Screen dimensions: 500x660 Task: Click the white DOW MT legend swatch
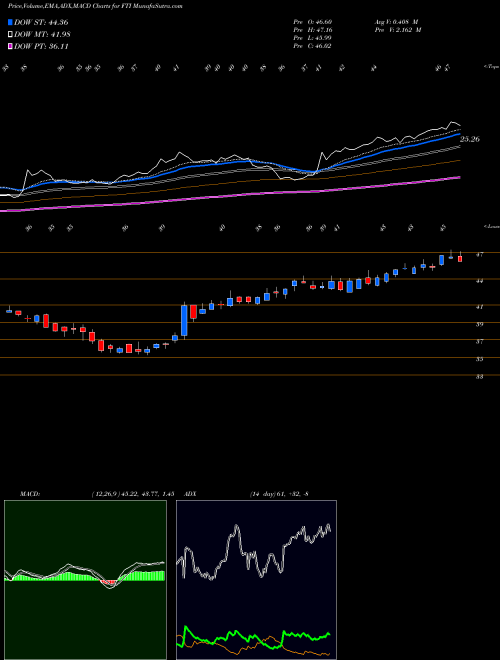click(x=11, y=34)
